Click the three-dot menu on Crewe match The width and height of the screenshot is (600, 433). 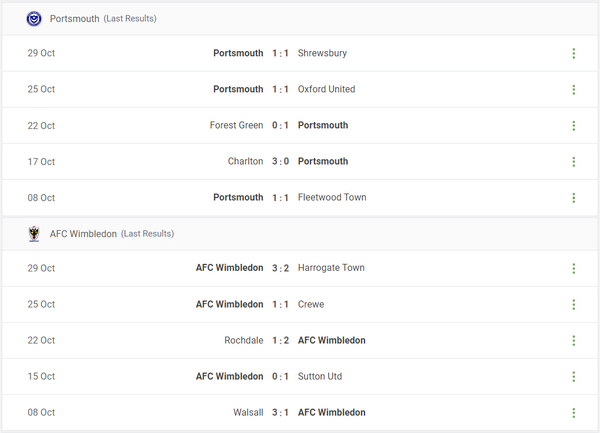click(573, 305)
